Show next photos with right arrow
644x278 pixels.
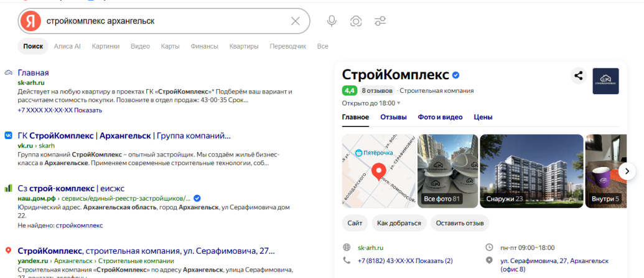(627, 171)
